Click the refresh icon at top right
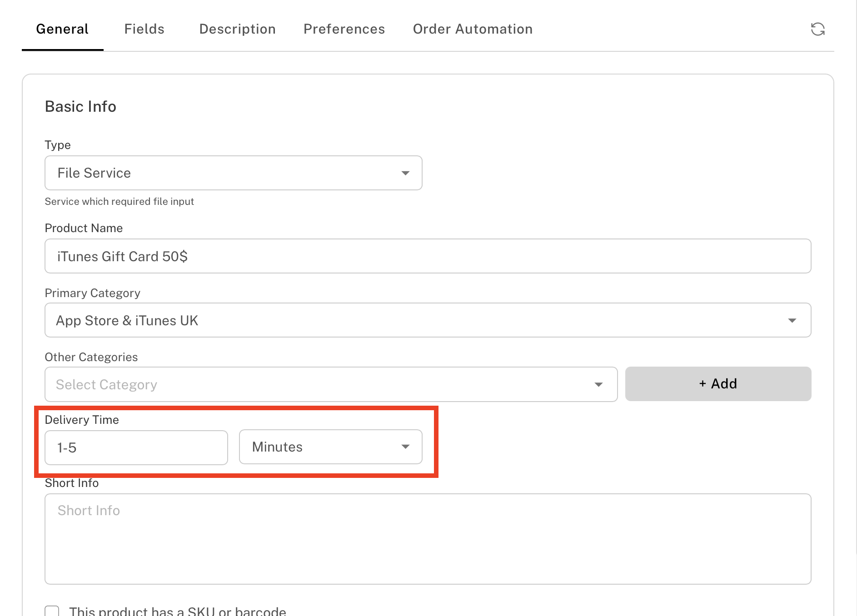The image size is (857, 616). [x=817, y=29]
